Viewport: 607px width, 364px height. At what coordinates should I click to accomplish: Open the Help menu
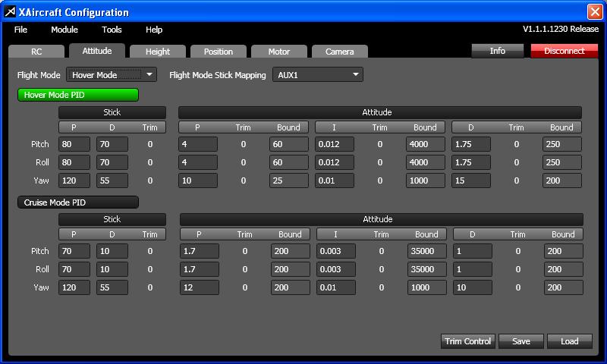pyautogui.click(x=154, y=30)
